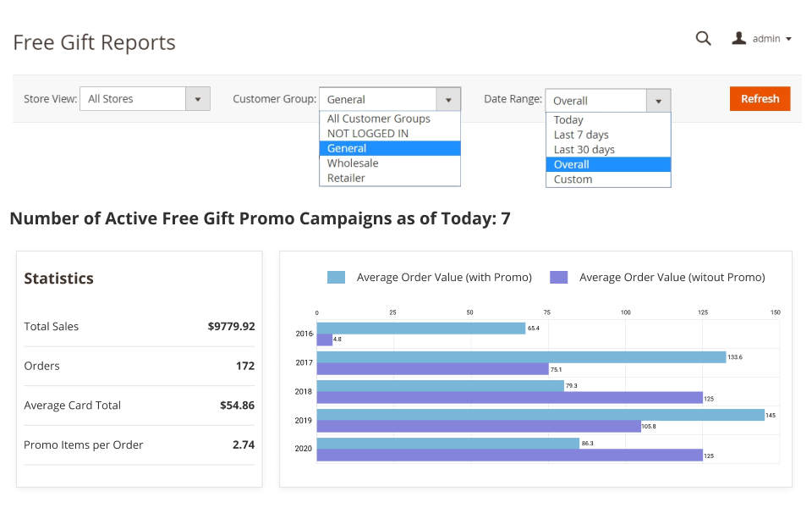Expand the Date Range dropdown arrow
This screenshot has height=508, width=812.
tap(658, 101)
